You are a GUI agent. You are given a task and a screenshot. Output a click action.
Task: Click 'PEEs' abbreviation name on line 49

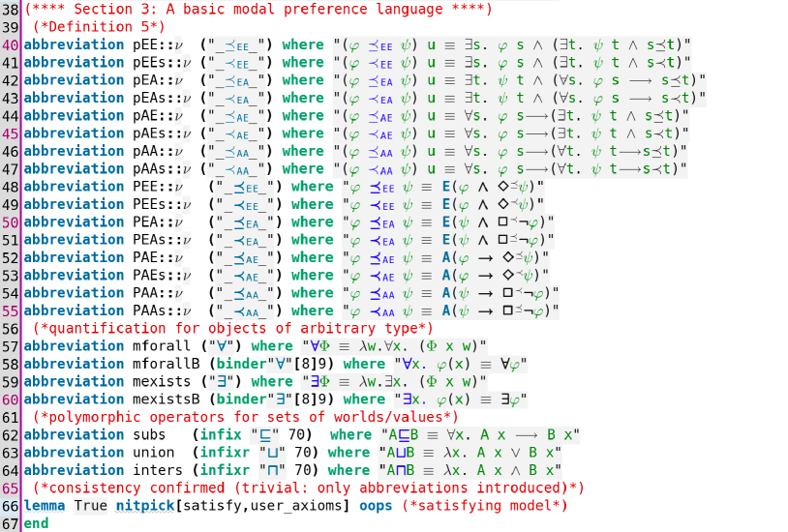pos(149,204)
